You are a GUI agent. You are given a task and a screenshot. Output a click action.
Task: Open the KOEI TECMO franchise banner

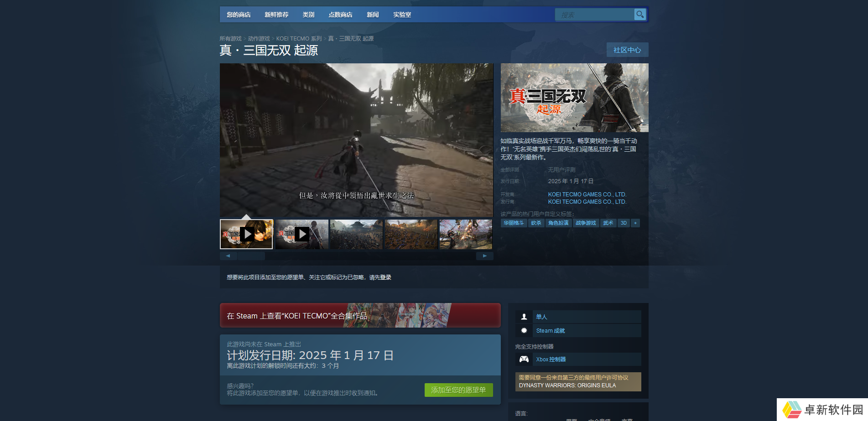point(360,316)
